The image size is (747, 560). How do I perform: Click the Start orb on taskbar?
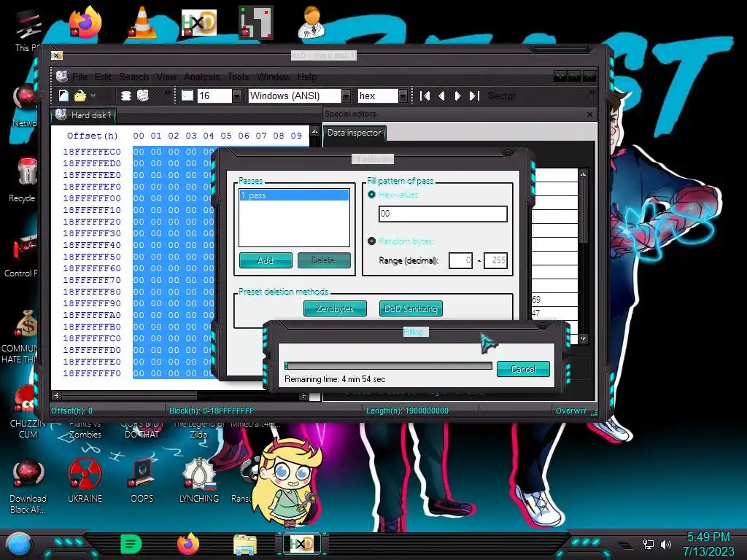[x=19, y=544]
